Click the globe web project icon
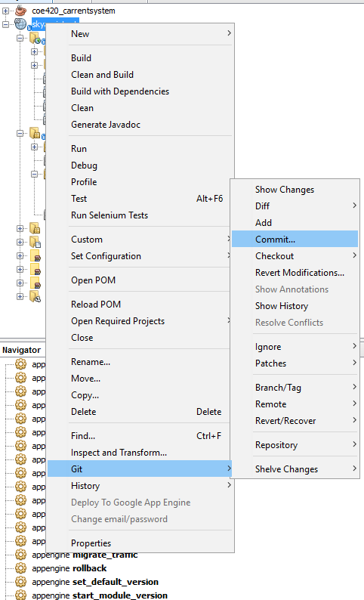Image resolution: width=364 pixels, height=600 pixels. [20, 24]
